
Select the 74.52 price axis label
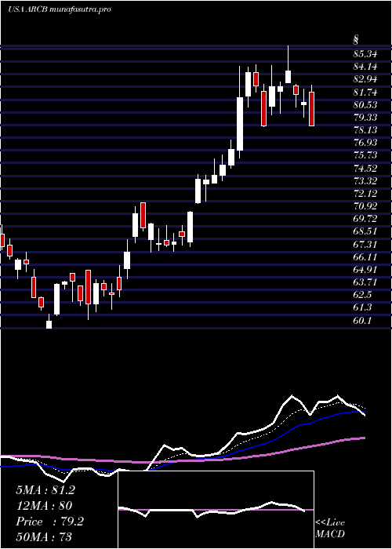365,169
